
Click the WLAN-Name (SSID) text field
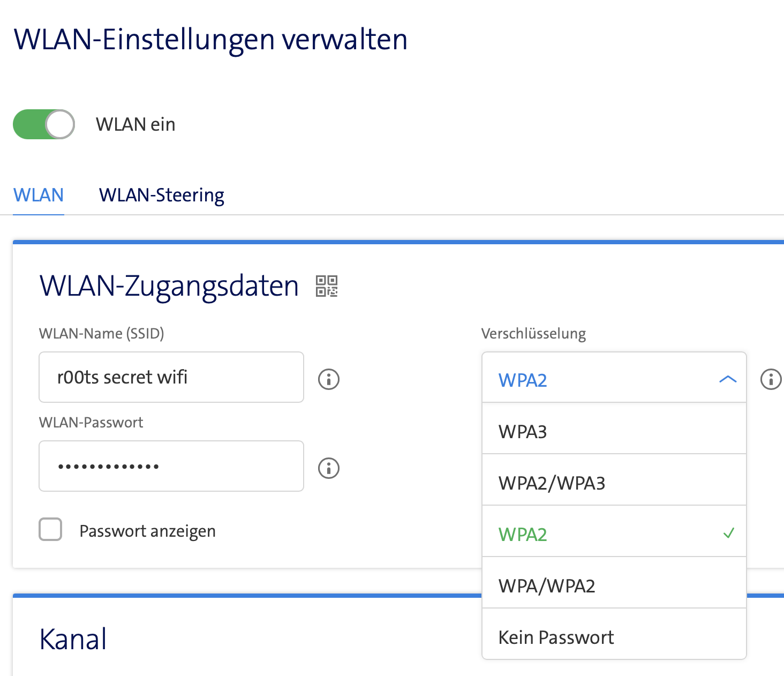click(x=171, y=377)
